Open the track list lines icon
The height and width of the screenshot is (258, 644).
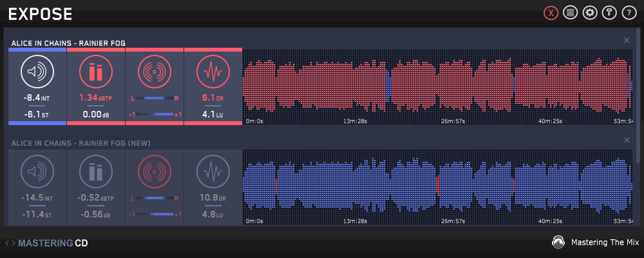click(x=570, y=13)
